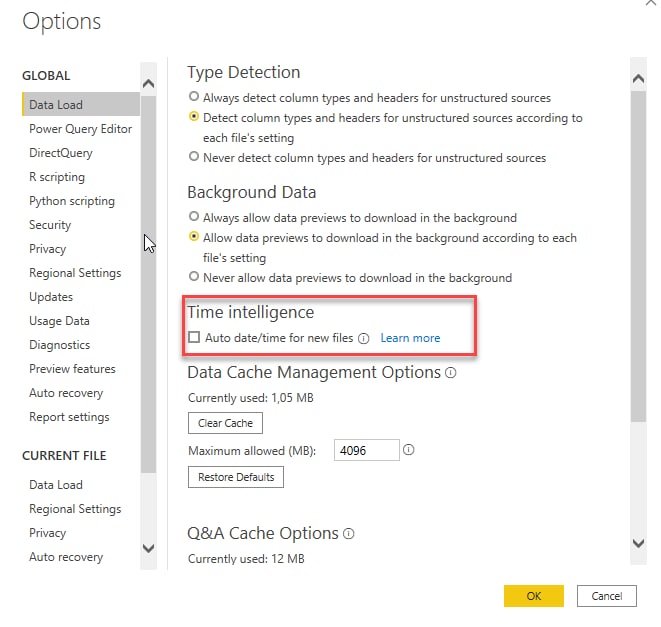Click info icon next to Data Cache Management Options
Screen dimensions: 661x627
pos(451,373)
